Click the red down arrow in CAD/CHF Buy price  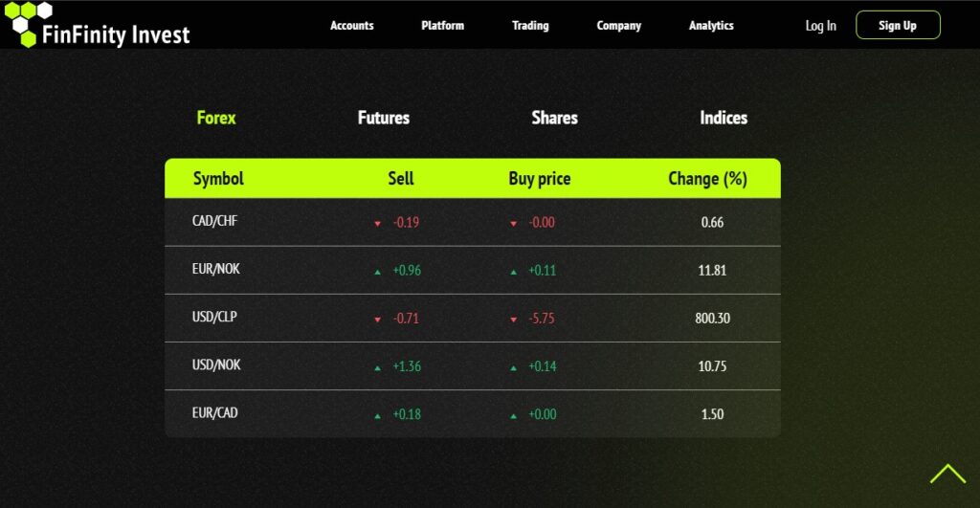[513, 224]
